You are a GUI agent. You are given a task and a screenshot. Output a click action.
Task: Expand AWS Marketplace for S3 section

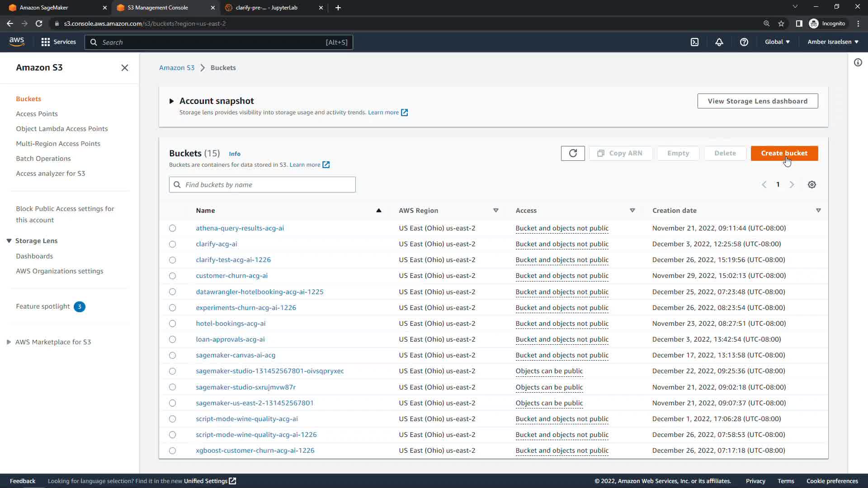coord(9,342)
